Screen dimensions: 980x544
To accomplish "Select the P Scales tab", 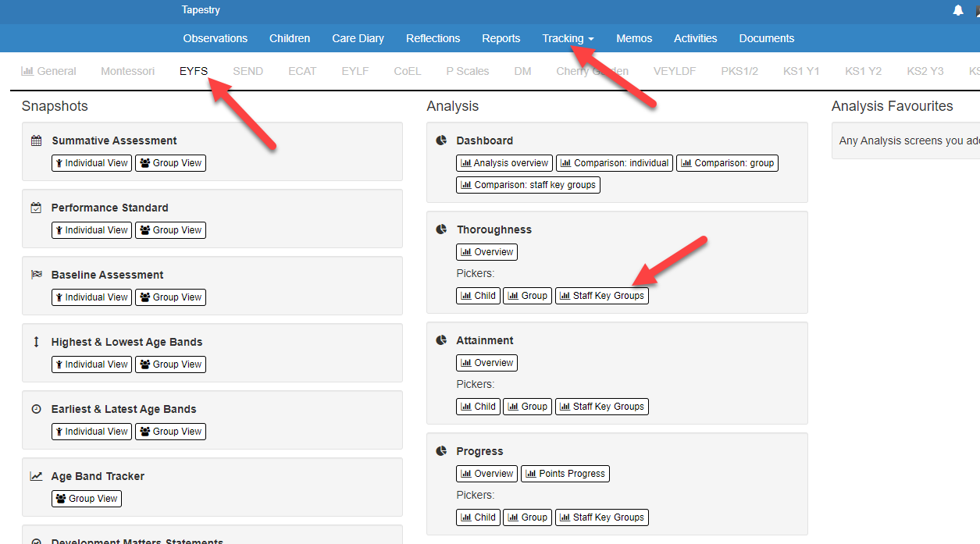I will click(x=468, y=71).
